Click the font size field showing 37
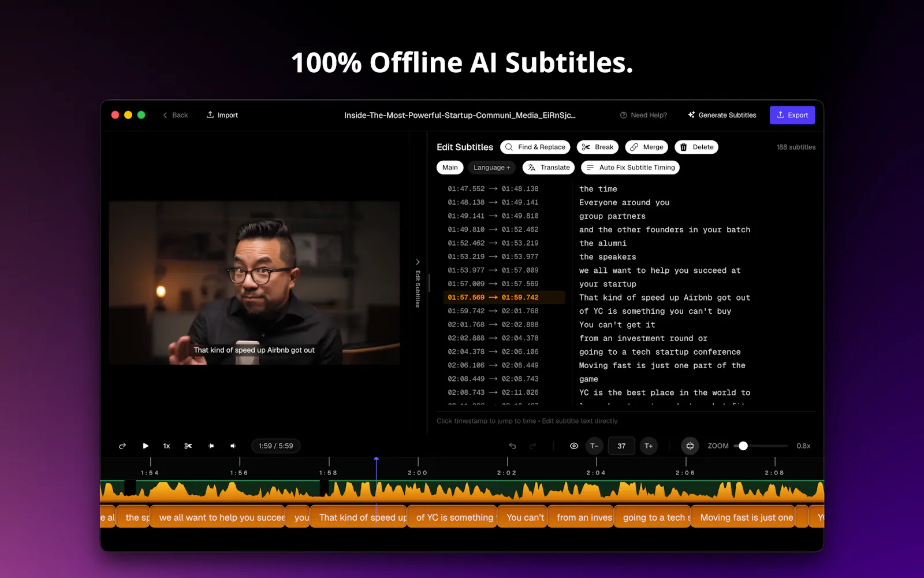The image size is (924, 578). (x=621, y=446)
